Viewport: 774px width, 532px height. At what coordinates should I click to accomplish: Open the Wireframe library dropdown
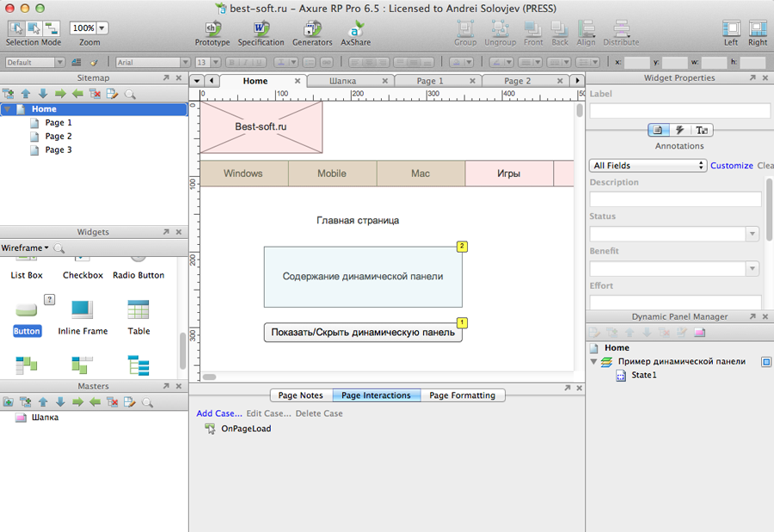[24, 248]
